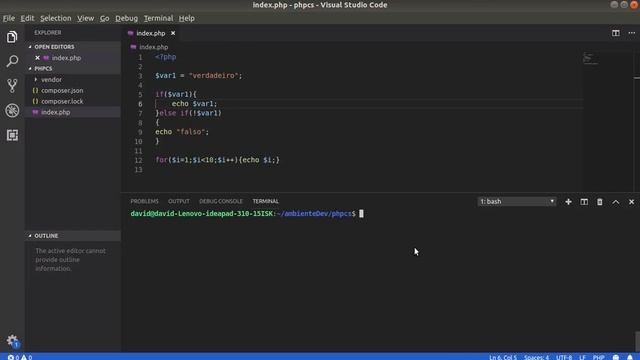Click Ln 6, Col 5 cursor position
Screen dimensions: 640x360
coord(503,357)
